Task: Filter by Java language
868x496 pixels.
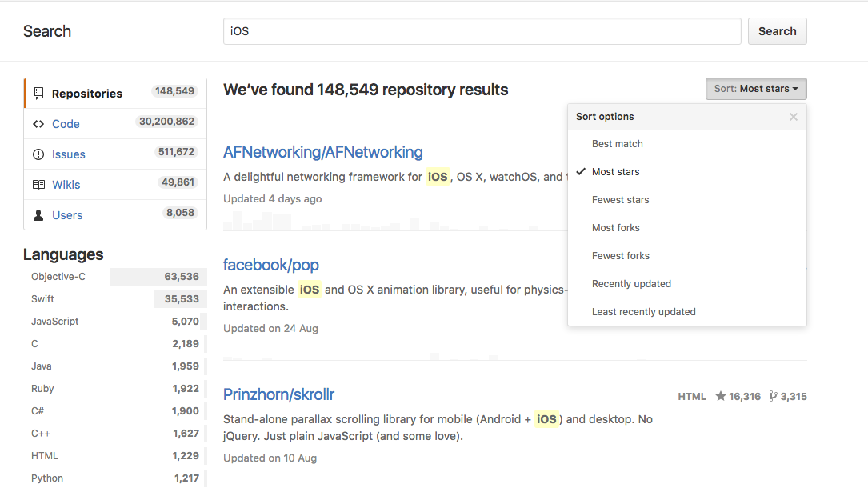Action: coord(115,366)
